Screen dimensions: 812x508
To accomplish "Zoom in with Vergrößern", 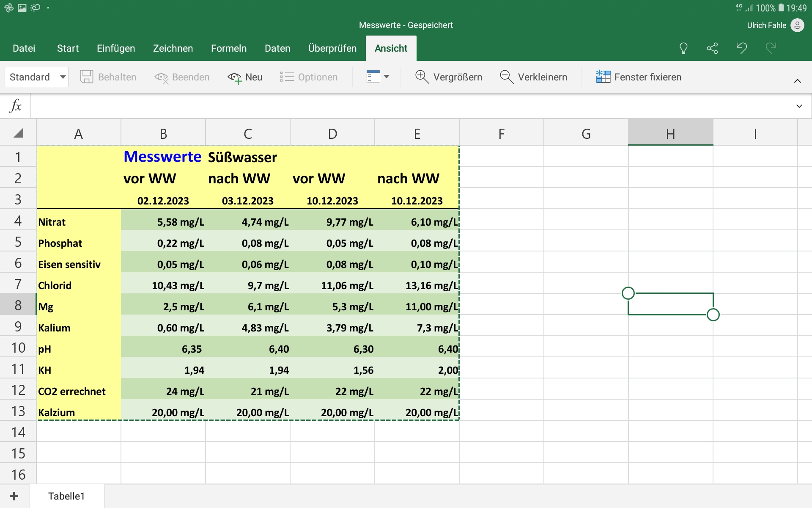I will (x=449, y=77).
